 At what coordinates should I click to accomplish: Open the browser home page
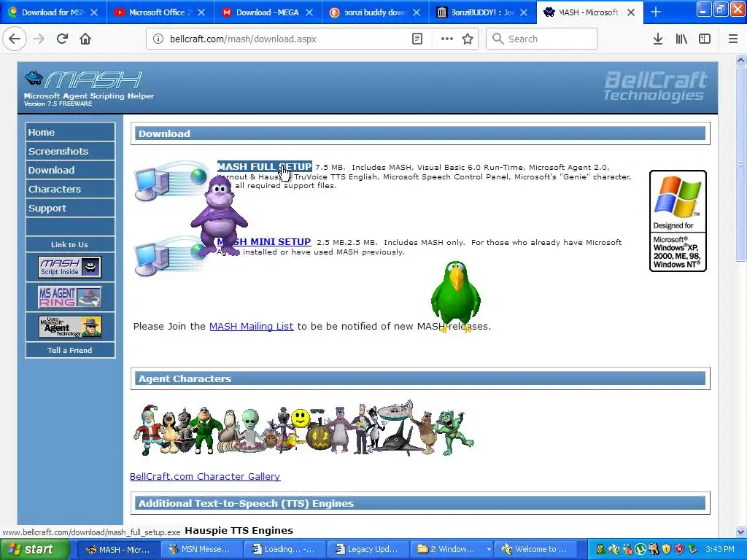(x=85, y=39)
